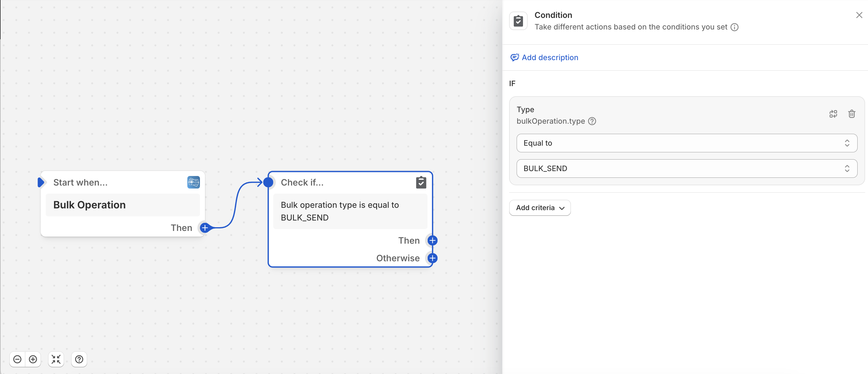The image size is (868, 374).
Task: Click info icon next to Condition description
Action: tap(734, 27)
